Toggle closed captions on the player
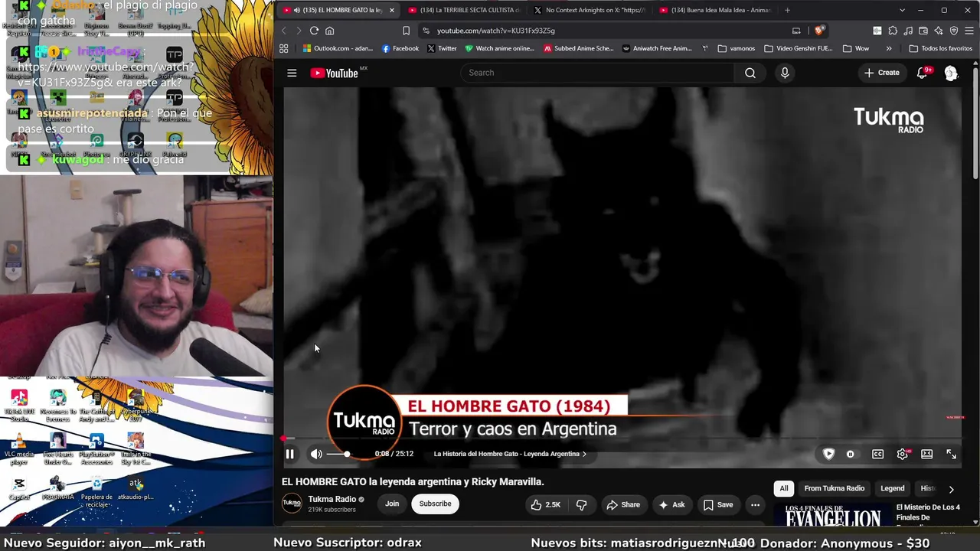 coord(877,454)
